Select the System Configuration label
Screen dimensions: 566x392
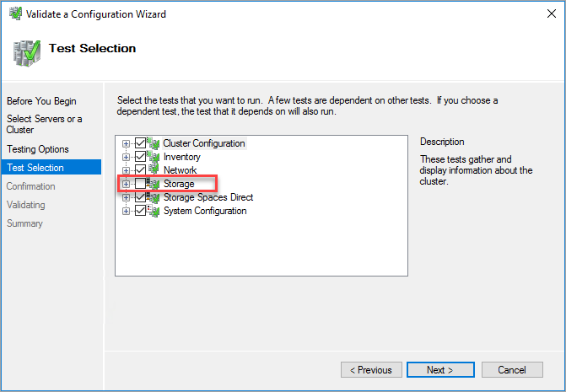click(x=205, y=211)
